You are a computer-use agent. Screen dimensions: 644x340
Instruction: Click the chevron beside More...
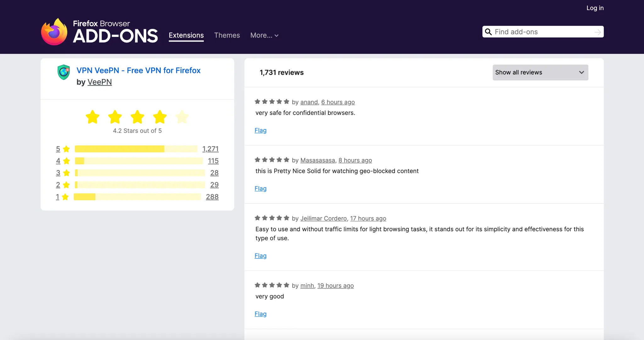click(277, 36)
